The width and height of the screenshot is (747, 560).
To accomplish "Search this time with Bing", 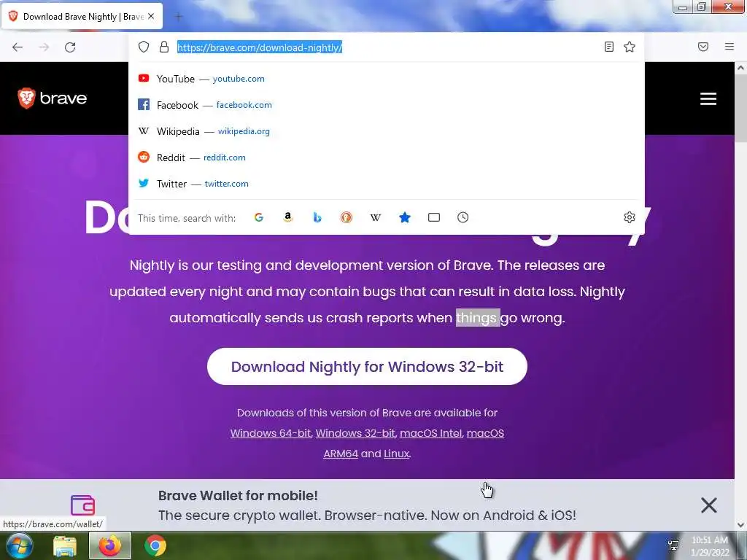I will (317, 217).
